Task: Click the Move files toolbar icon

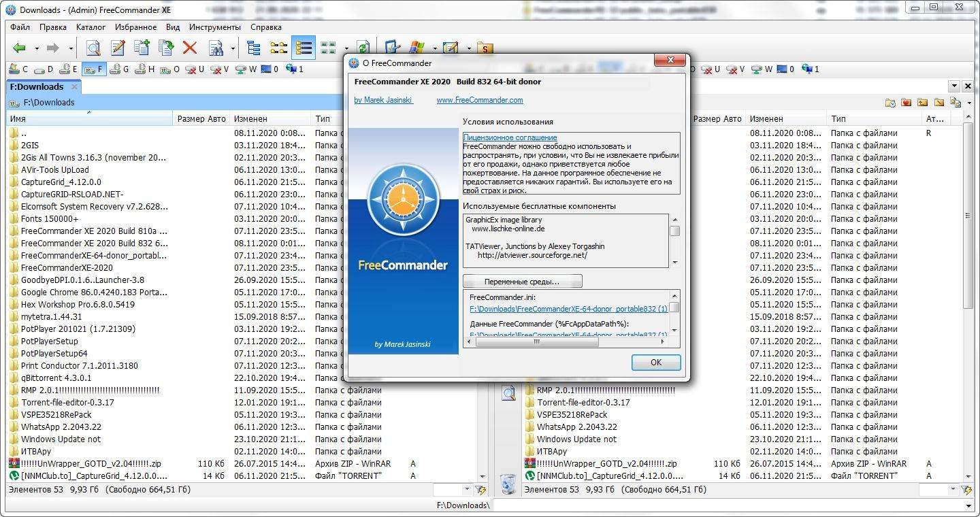Action: 165,48
